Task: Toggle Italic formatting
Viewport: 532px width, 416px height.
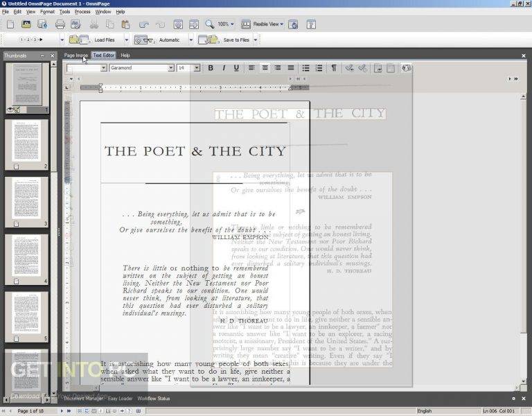Action: click(x=224, y=68)
